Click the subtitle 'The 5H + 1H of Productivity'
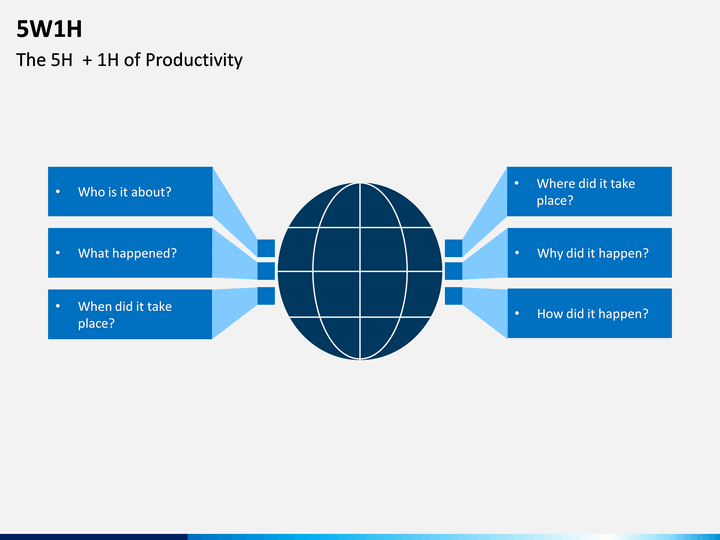The width and height of the screenshot is (720, 540). [x=129, y=60]
